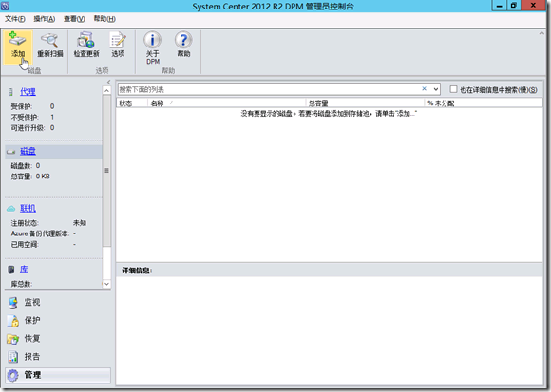Image resolution: width=551 pixels, height=392 pixels.
Task: Open the 关于 DPM info icon
Action: click(153, 40)
